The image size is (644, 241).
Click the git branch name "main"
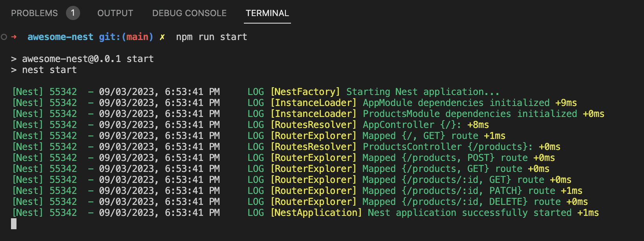point(137,37)
